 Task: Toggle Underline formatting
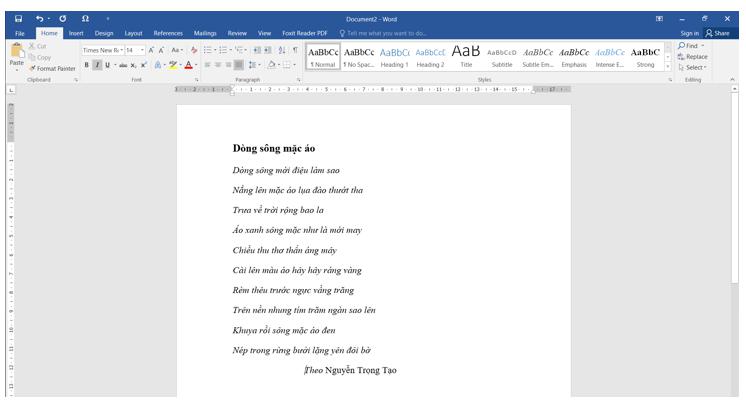pos(108,65)
